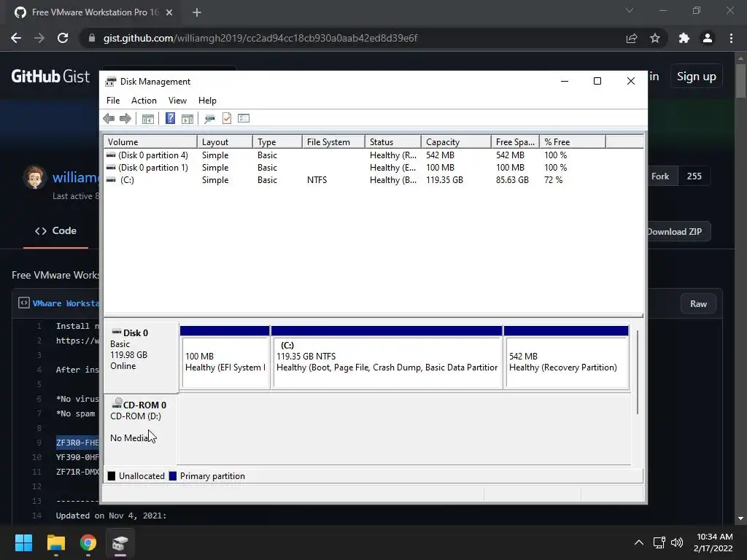Open File Explorer from taskbar

point(55,542)
